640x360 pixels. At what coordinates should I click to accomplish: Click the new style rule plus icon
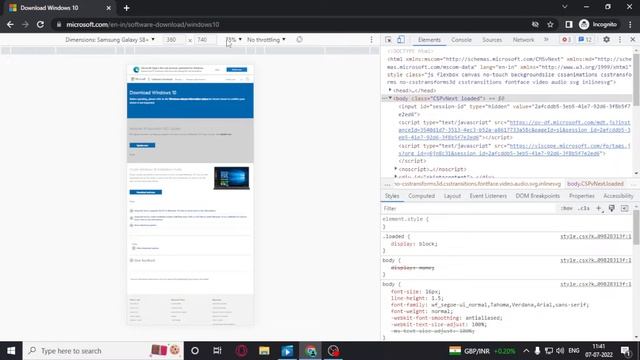click(599, 208)
